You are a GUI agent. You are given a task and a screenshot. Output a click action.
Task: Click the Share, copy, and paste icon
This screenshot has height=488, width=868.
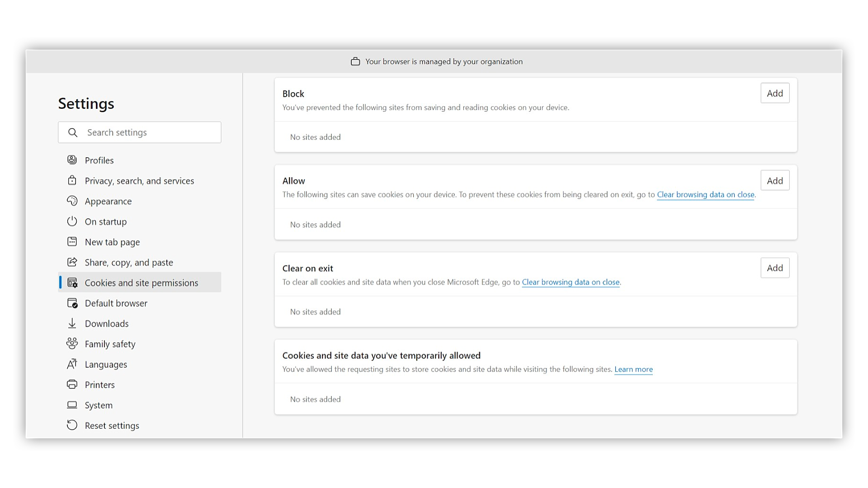tap(72, 262)
